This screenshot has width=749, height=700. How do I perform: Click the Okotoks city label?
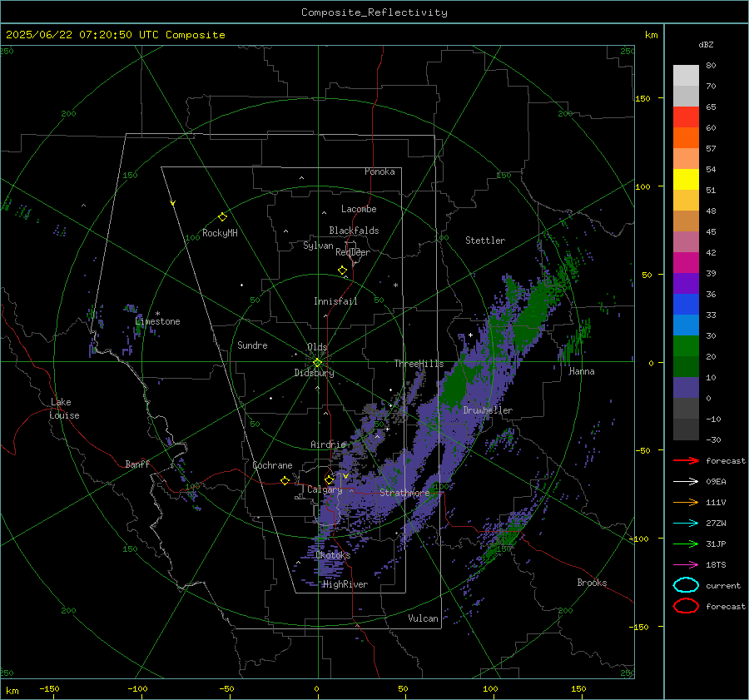click(333, 555)
